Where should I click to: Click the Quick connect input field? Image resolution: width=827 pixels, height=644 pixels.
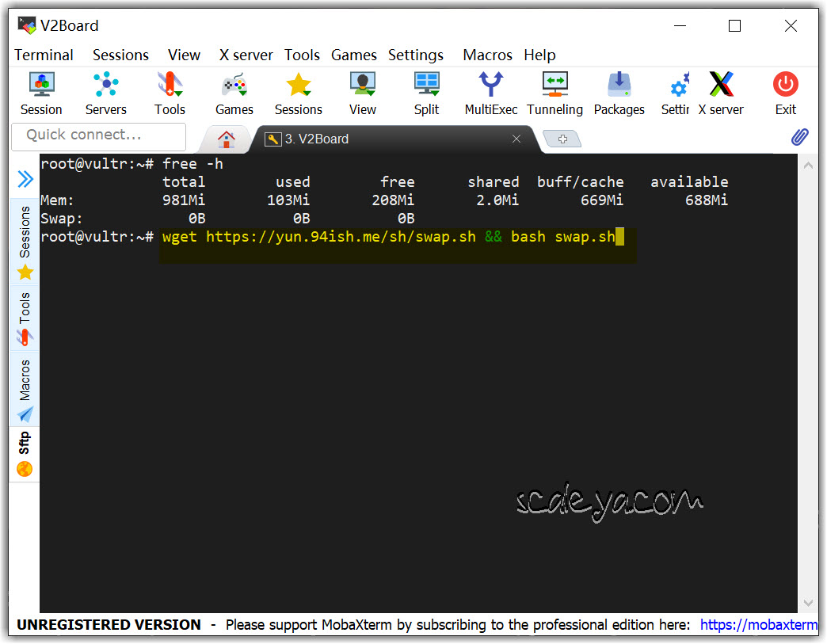point(99,135)
